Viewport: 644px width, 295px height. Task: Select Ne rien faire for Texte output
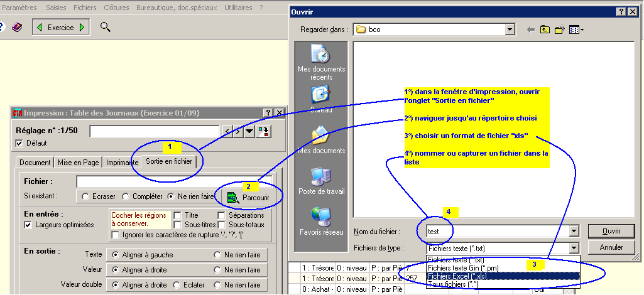tap(217, 255)
